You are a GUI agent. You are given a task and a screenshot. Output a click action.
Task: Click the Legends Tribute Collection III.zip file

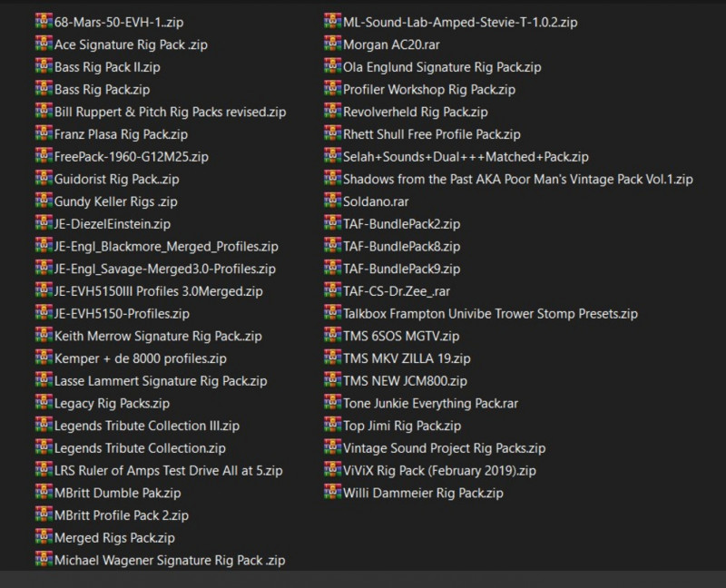click(146, 426)
